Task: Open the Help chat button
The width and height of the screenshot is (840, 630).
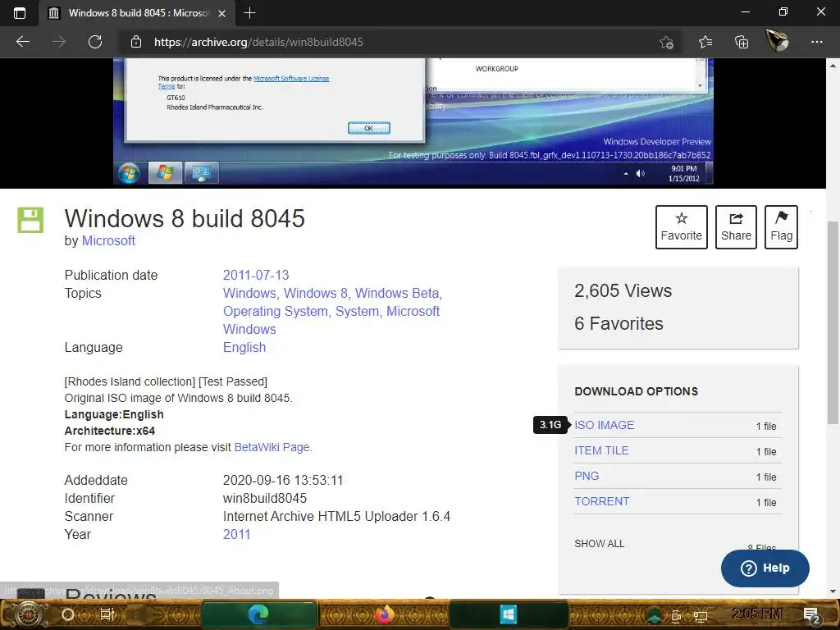Action: tap(765, 568)
